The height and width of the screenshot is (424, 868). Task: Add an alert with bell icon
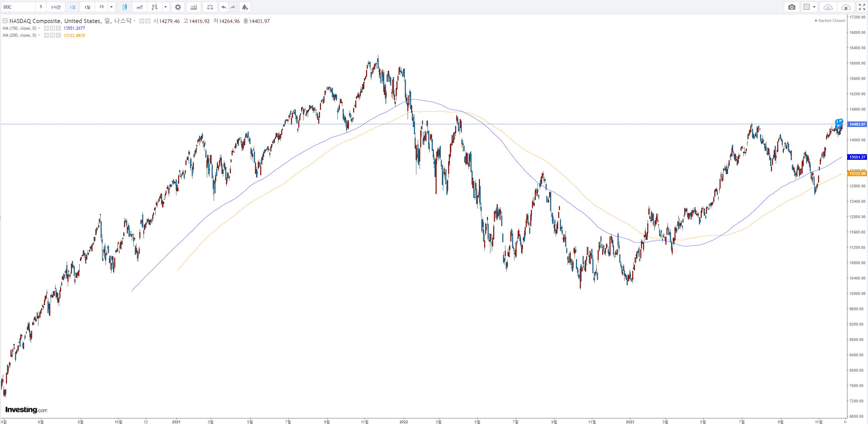click(245, 7)
